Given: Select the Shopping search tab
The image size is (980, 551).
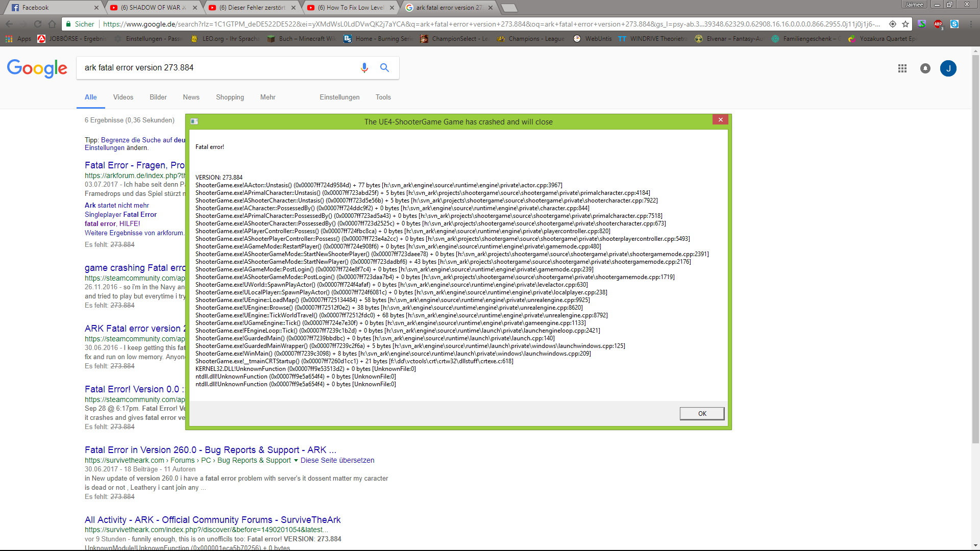Looking at the screenshot, I should coord(230,97).
